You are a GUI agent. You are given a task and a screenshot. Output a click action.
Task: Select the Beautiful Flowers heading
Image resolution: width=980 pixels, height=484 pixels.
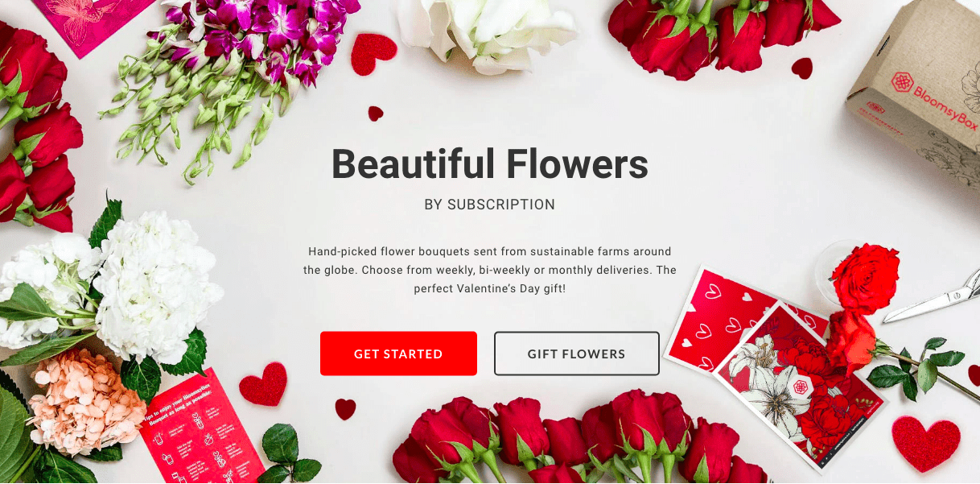pos(489,164)
